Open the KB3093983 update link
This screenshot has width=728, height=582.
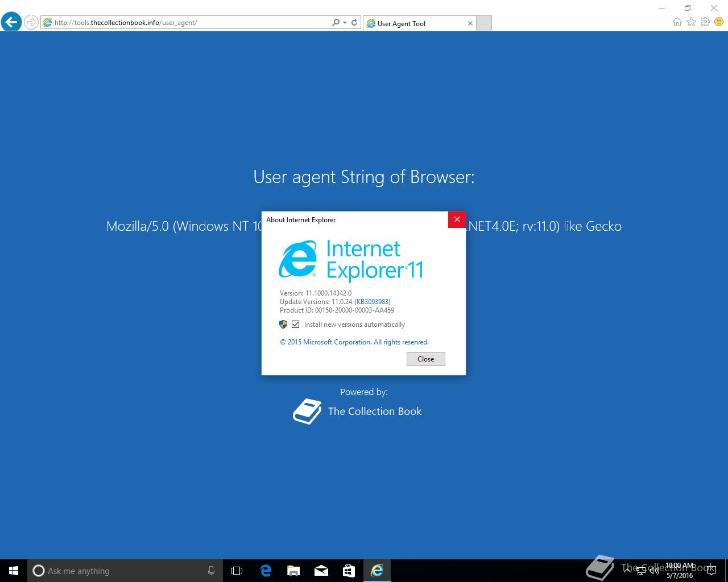(x=373, y=302)
